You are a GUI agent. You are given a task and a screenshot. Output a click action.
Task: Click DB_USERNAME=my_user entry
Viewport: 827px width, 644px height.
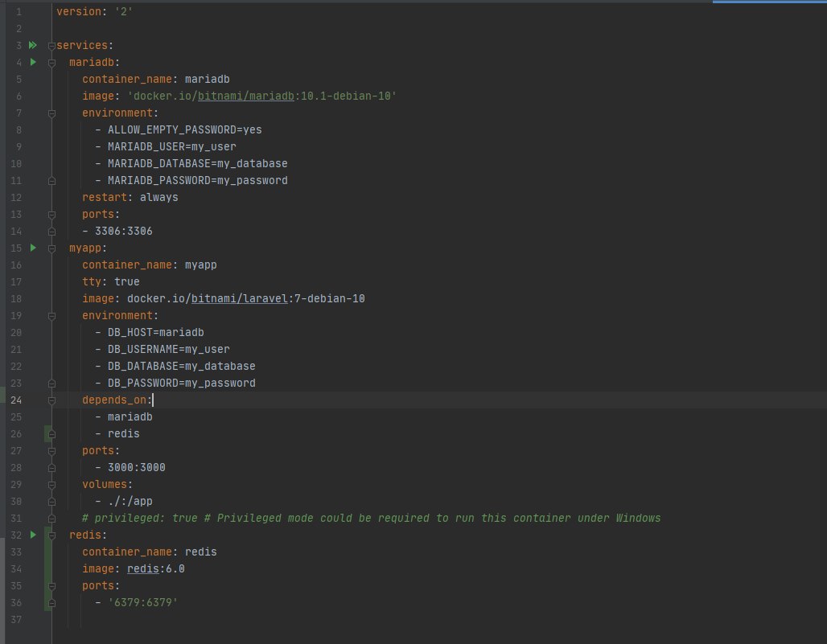click(x=169, y=349)
